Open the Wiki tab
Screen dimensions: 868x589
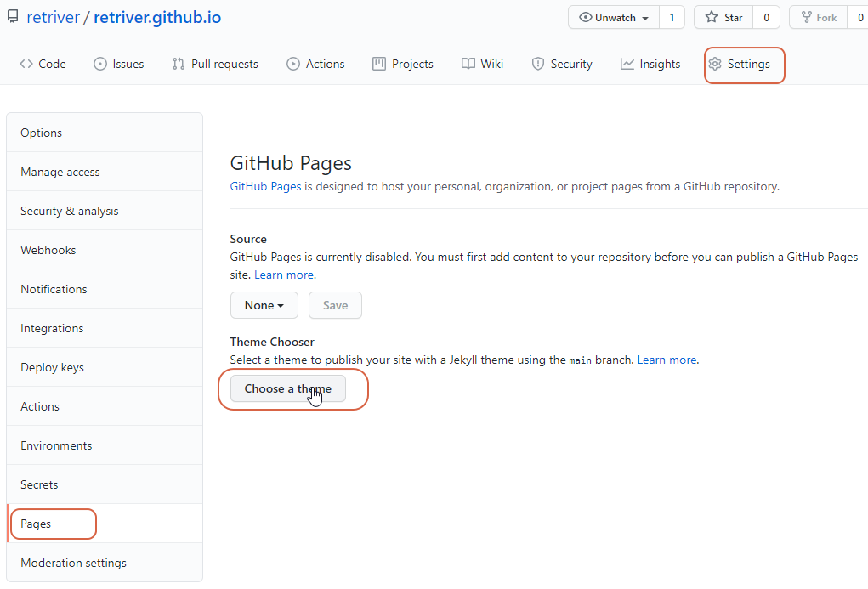(x=482, y=65)
